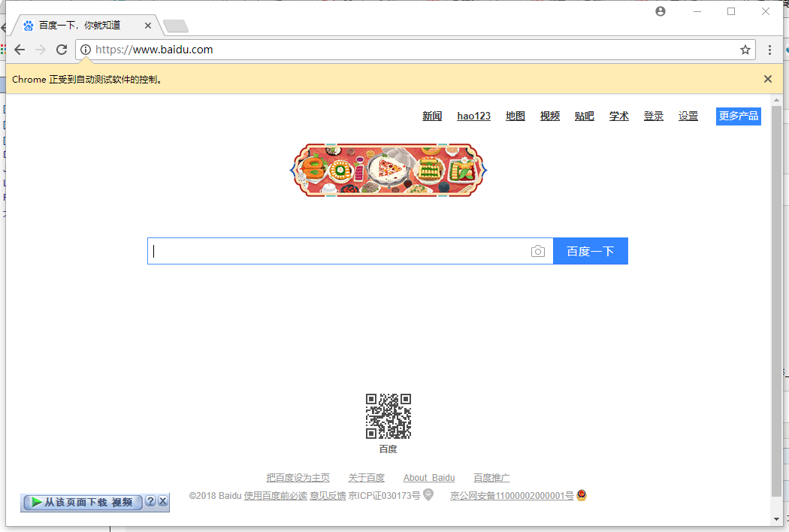The height and width of the screenshot is (532, 789).
Task: Open the 地图 link
Action: click(x=515, y=116)
